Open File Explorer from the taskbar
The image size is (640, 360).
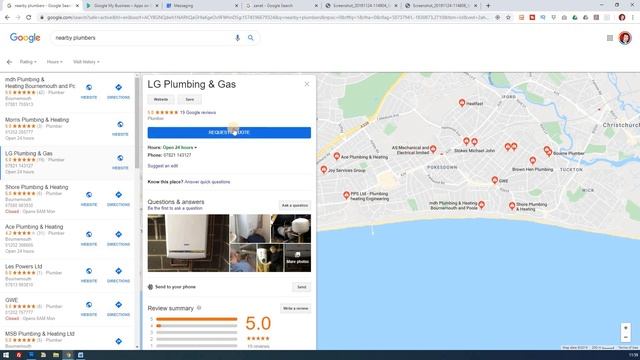point(56,355)
